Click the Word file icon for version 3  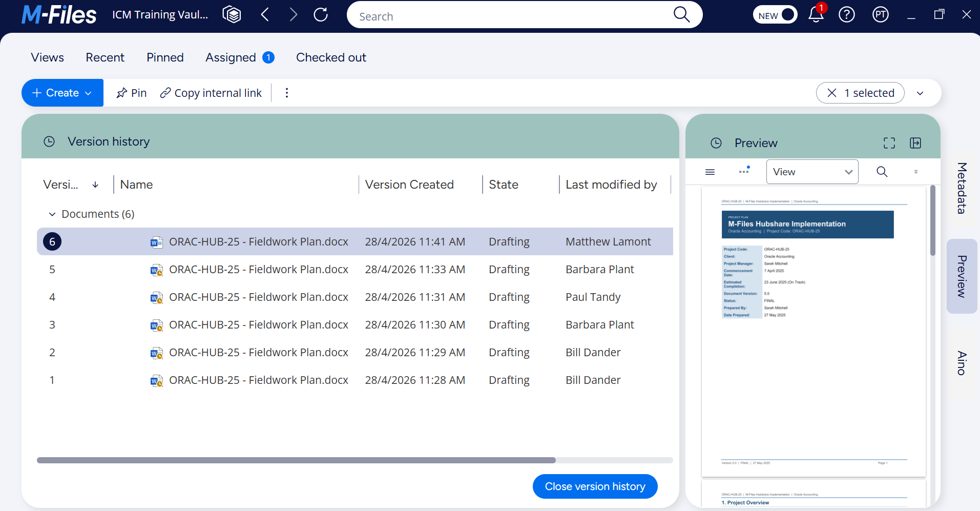coord(156,325)
